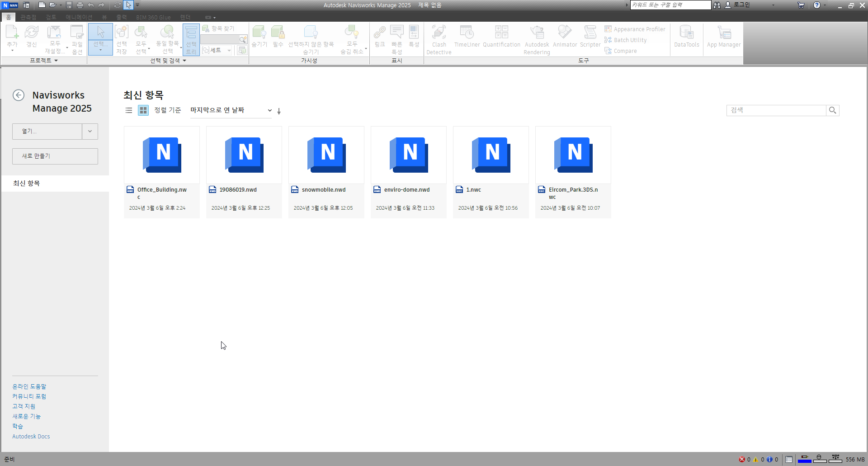Click the 파일 옵션 (File Options) icon
The height and width of the screenshot is (466, 868).
pyautogui.click(x=77, y=39)
